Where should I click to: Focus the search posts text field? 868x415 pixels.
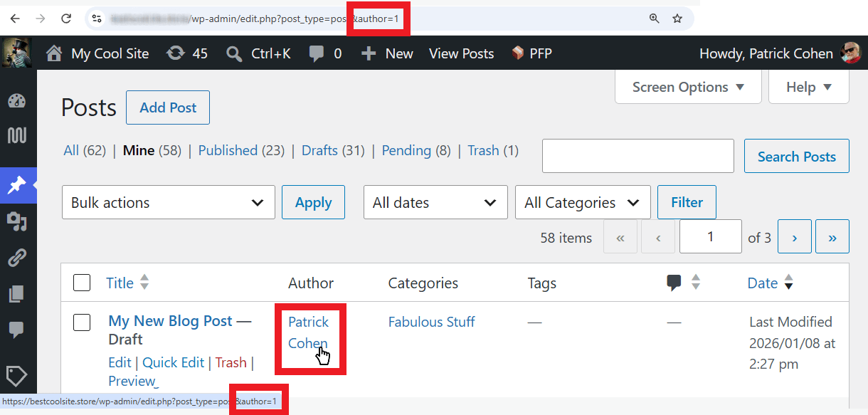click(637, 156)
